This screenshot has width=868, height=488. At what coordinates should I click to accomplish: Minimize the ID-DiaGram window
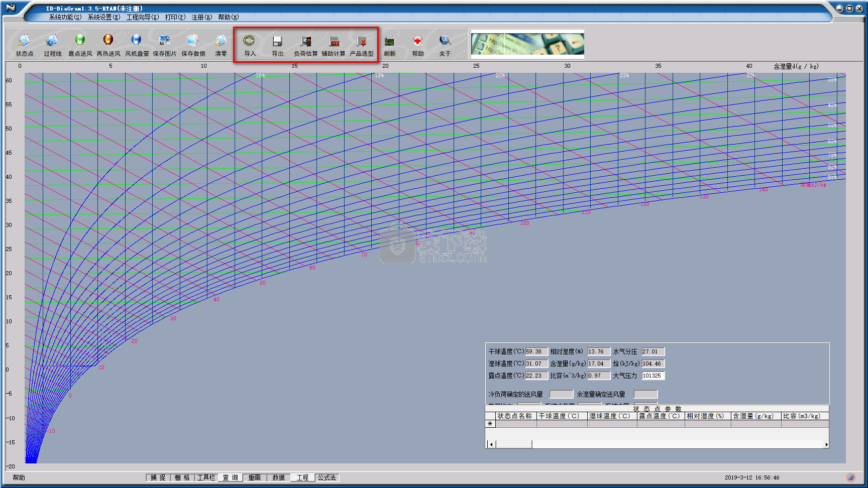tap(840, 9)
